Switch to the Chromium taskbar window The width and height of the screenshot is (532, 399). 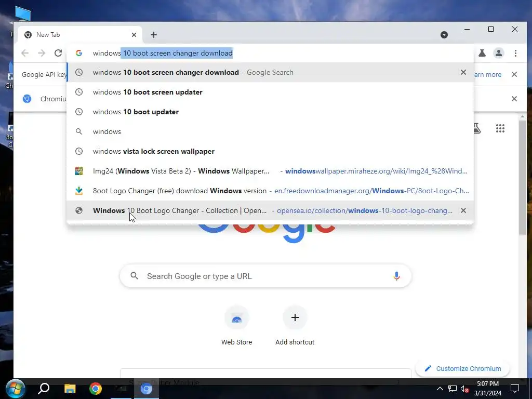[146, 389]
